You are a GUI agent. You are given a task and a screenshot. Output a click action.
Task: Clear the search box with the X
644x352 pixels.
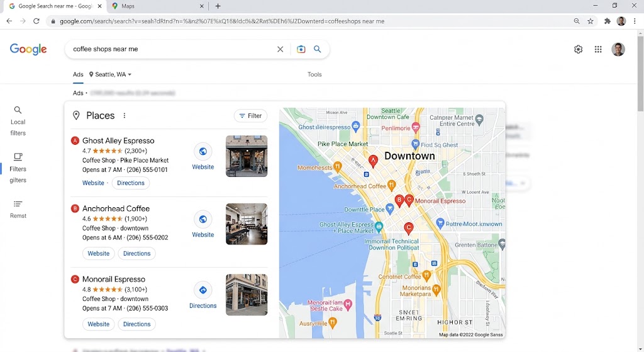280,49
